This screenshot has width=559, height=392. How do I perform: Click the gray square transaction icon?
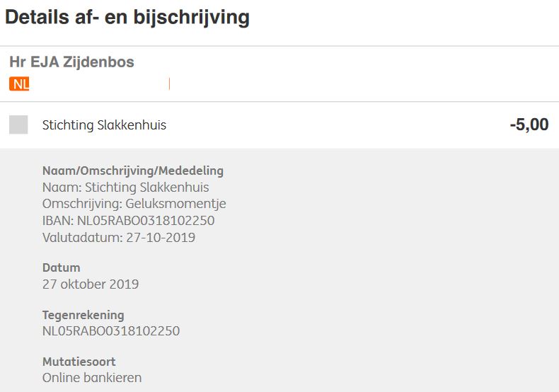click(18, 125)
